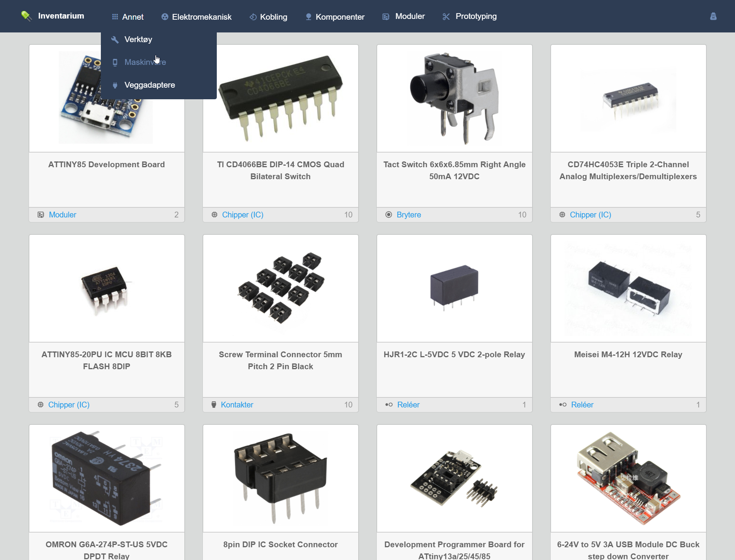Follow the Kontakter category link
735x560 pixels.
(237, 405)
